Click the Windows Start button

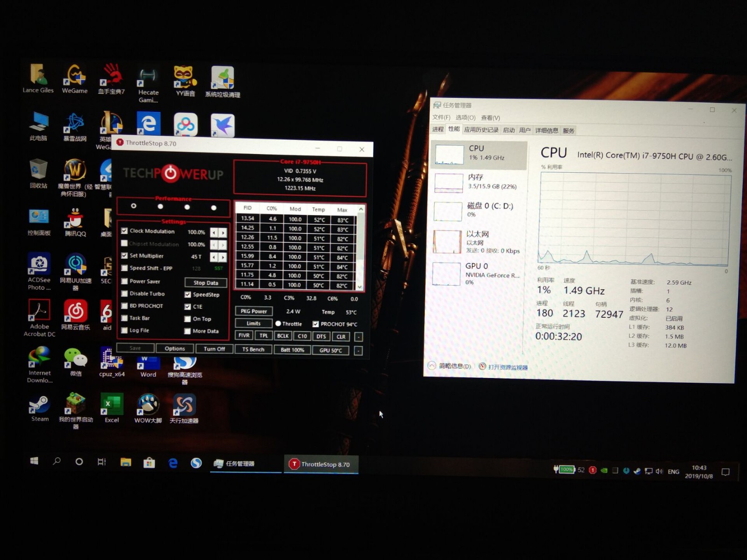click(34, 462)
